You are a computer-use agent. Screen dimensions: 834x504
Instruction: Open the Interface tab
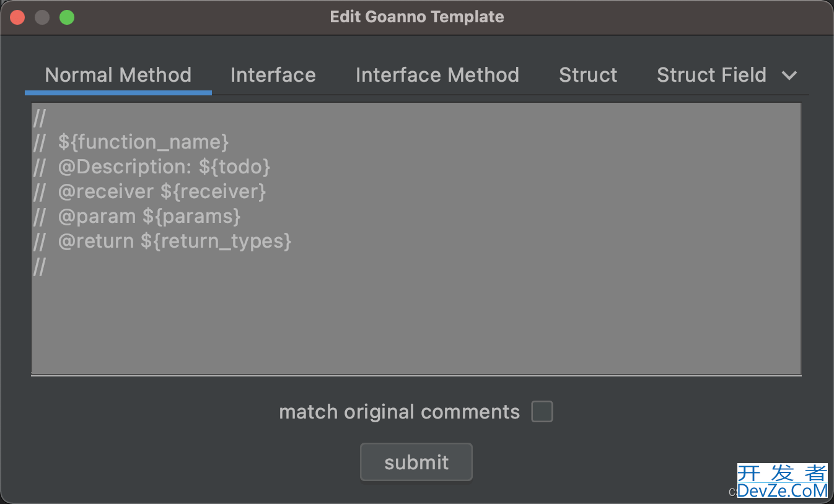273,76
